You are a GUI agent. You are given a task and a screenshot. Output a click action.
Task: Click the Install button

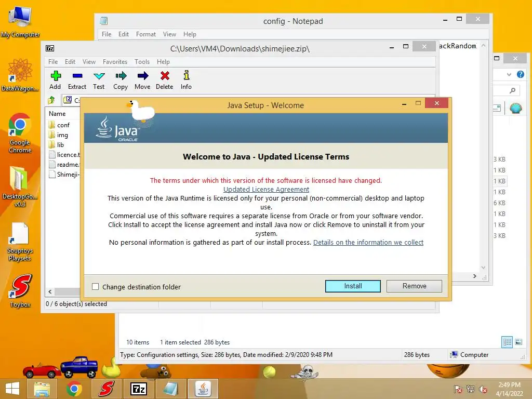click(x=353, y=286)
